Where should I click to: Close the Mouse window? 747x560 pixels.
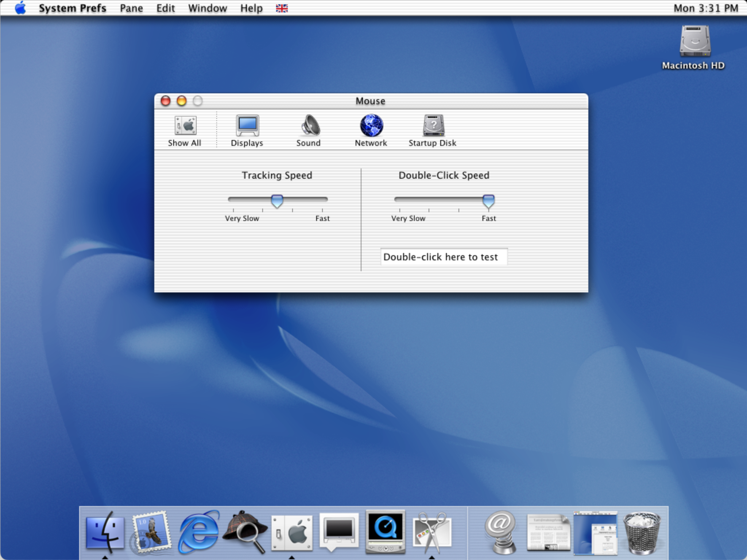tap(166, 101)
